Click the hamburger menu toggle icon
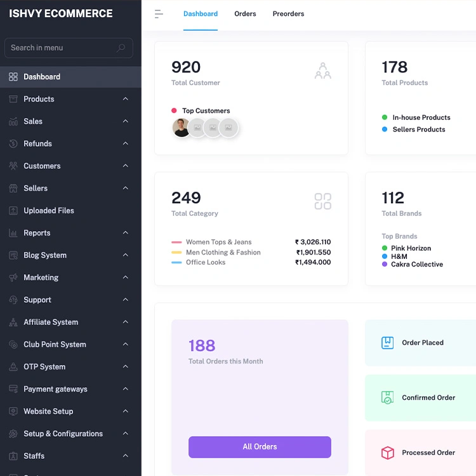The height and width of the screenshot is (476, 476). click(x=159, y=14)
